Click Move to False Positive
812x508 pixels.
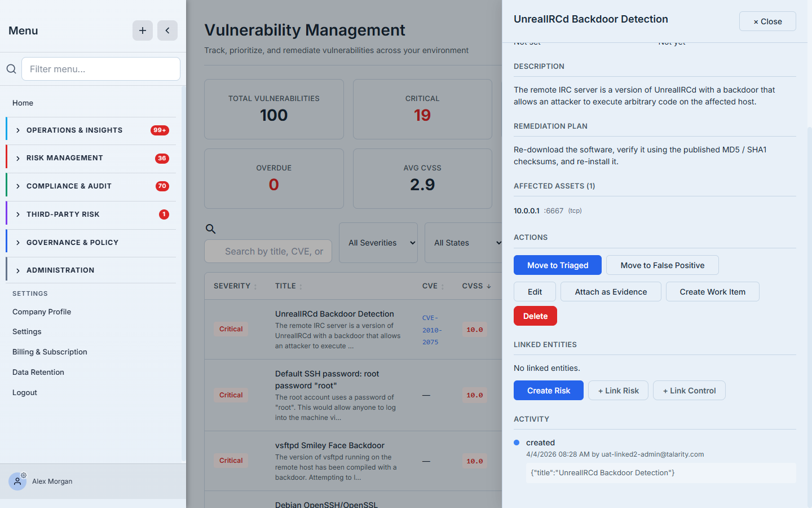point(663,265)
